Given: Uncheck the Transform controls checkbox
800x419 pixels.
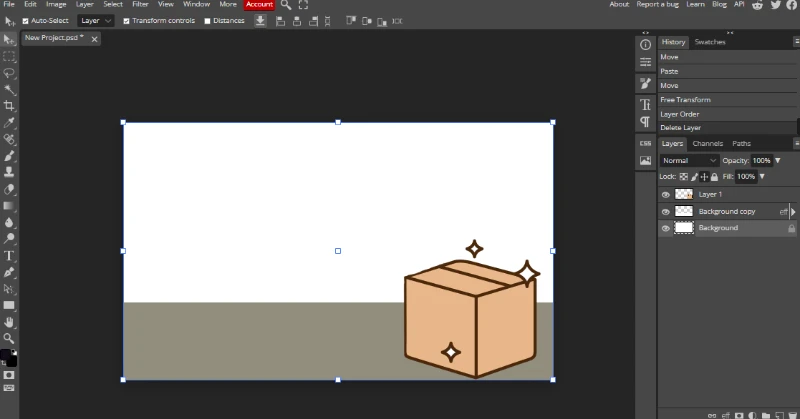Looking at the screenshot, I should pyautogui.click(x=127, y=21).
